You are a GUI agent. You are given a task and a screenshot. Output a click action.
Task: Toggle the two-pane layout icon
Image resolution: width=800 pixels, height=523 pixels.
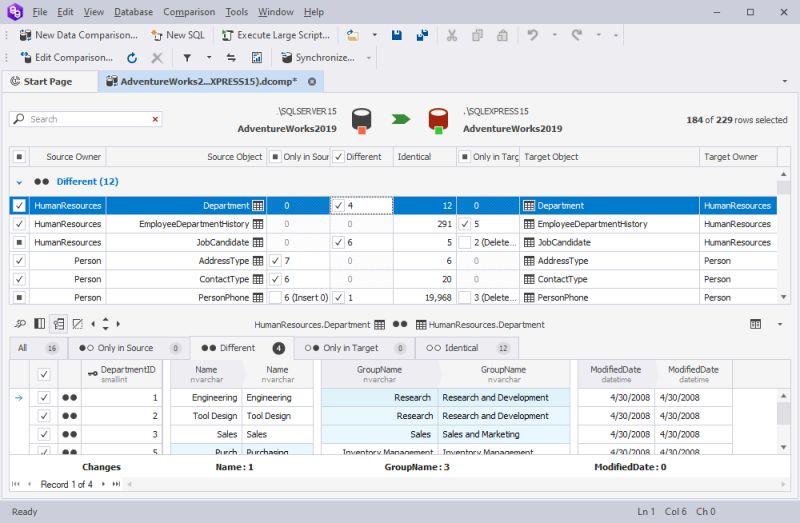pyautogui.click(x=39, y=324)
